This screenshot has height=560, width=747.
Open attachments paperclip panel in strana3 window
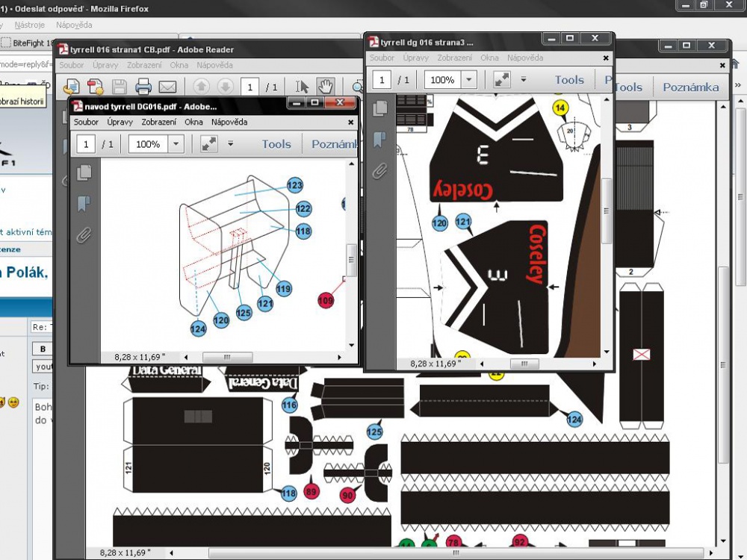tap(379, 171)
